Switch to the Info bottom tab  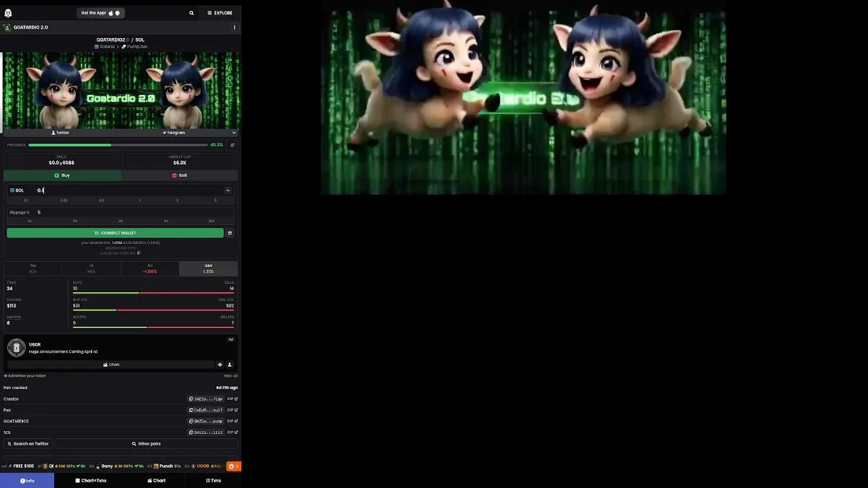pos(27,481)
